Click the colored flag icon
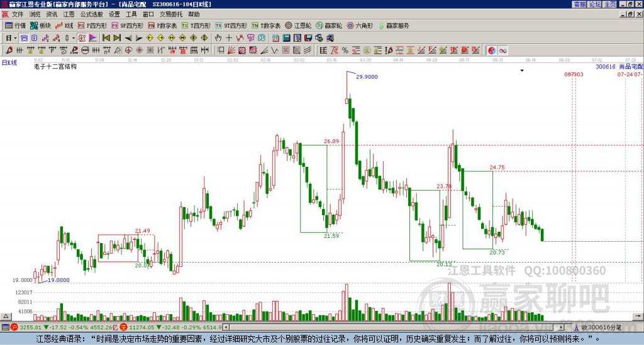Viewport: 644px width, 345px height. click(x=93, y=38)
